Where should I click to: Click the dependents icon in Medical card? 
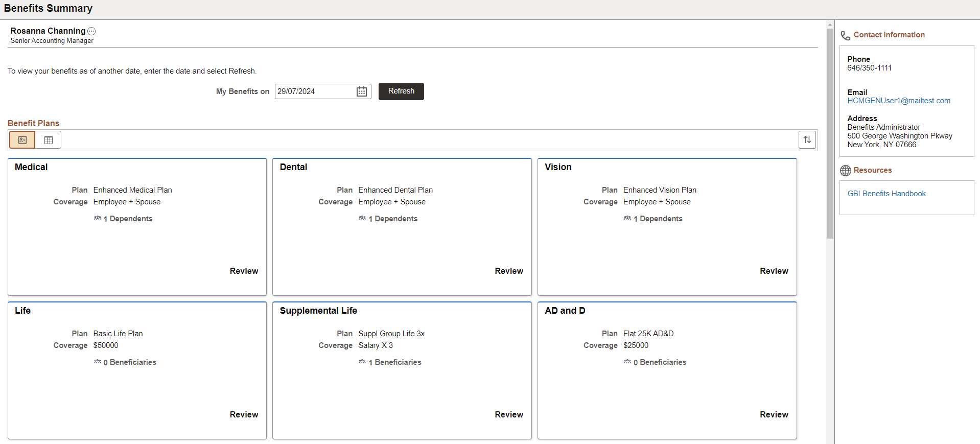pyautogui.click(x=97, y=218)
